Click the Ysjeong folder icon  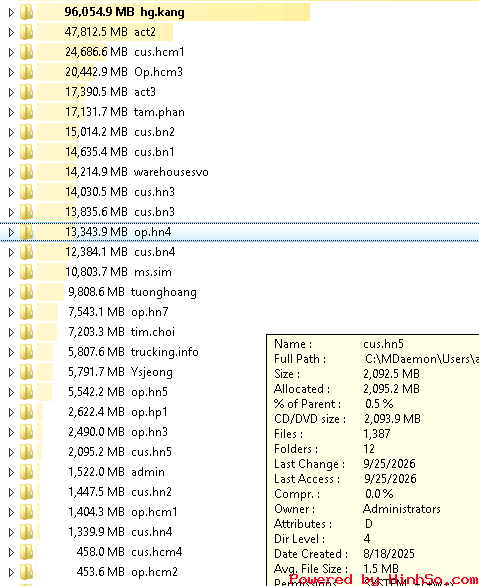click(x=27, y=372)
